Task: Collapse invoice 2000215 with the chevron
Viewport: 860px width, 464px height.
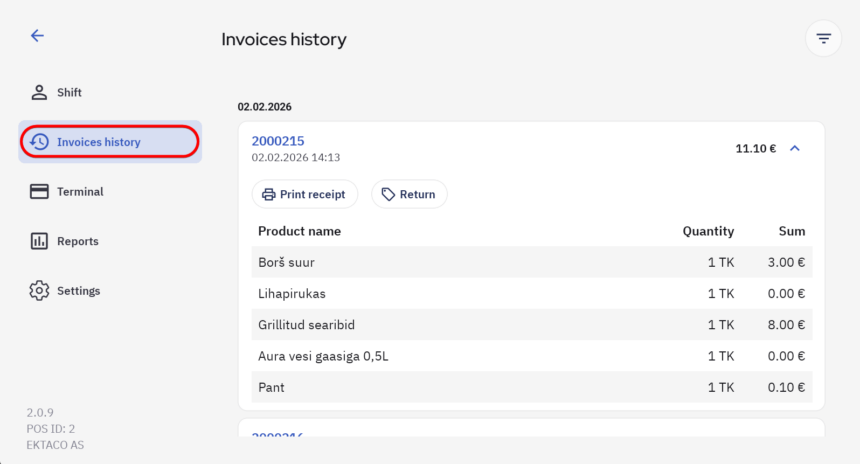Action: coord(795,149)
